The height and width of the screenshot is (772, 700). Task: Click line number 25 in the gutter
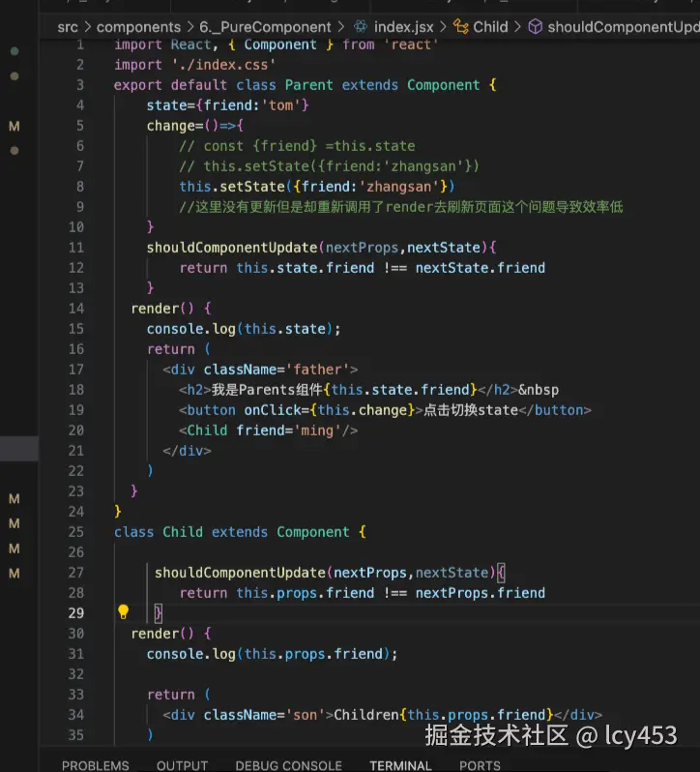pyautogui.click(x=76, y=532)
